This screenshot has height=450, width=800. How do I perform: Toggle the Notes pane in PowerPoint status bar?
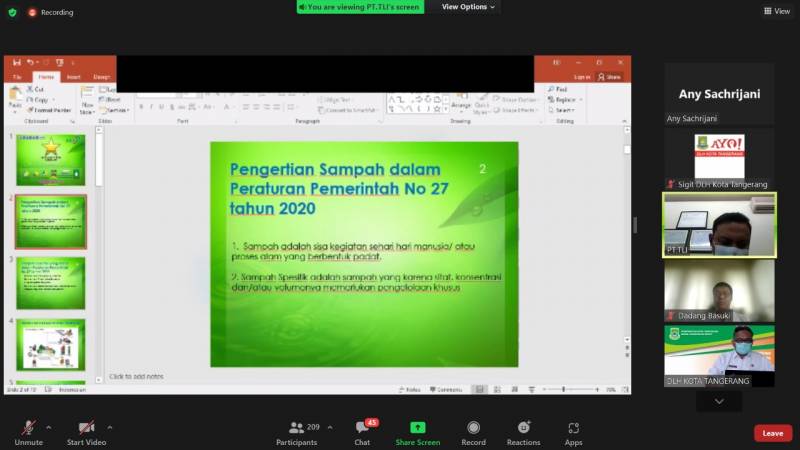409,389
